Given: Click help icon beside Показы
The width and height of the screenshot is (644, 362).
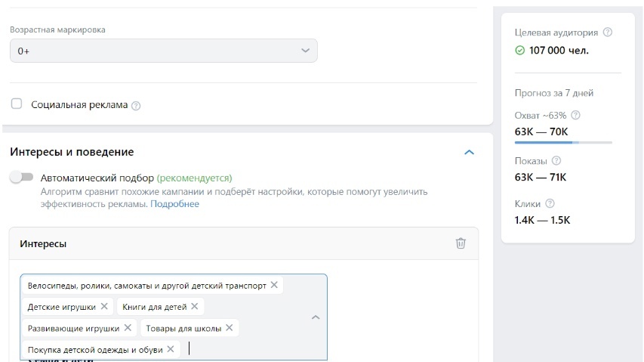Looking at the screenshot, I should coord(556,161).
